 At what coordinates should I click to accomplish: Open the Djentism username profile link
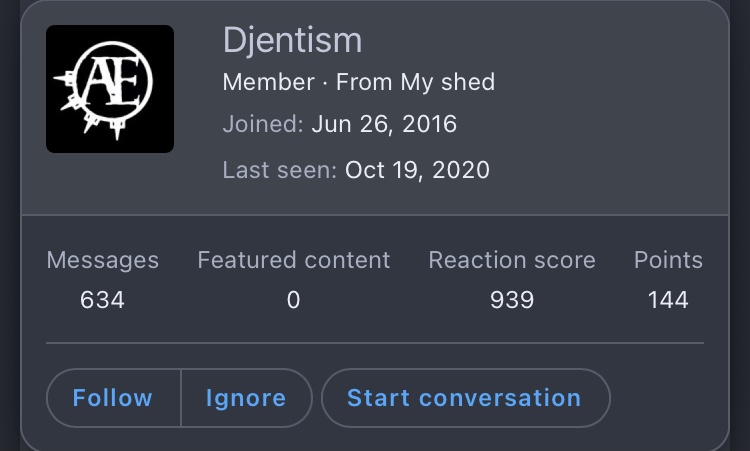292,41
